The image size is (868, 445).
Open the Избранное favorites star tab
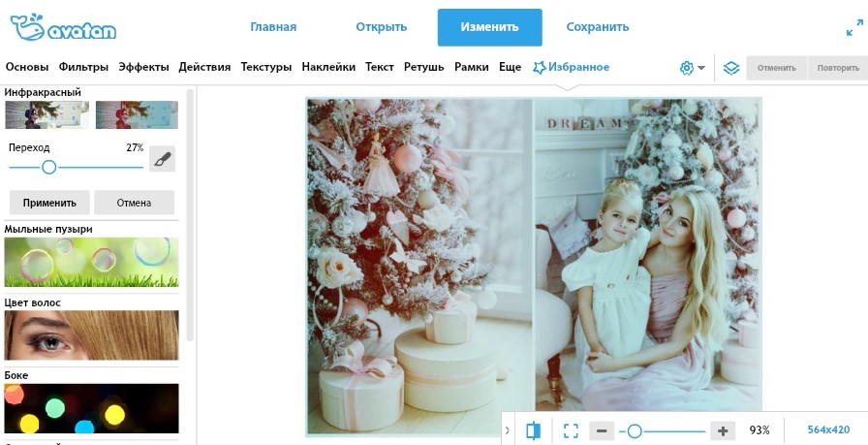point(571,67)
